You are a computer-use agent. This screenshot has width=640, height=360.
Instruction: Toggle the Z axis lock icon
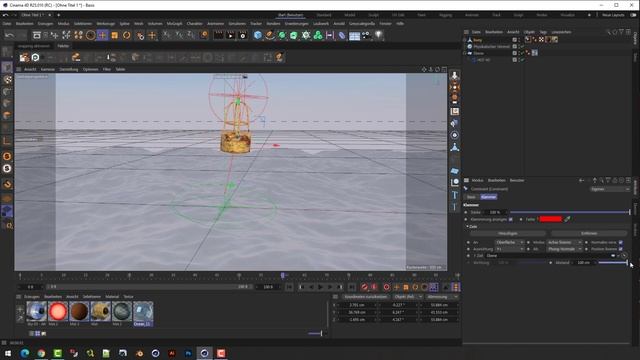click(x=191, y=36)
